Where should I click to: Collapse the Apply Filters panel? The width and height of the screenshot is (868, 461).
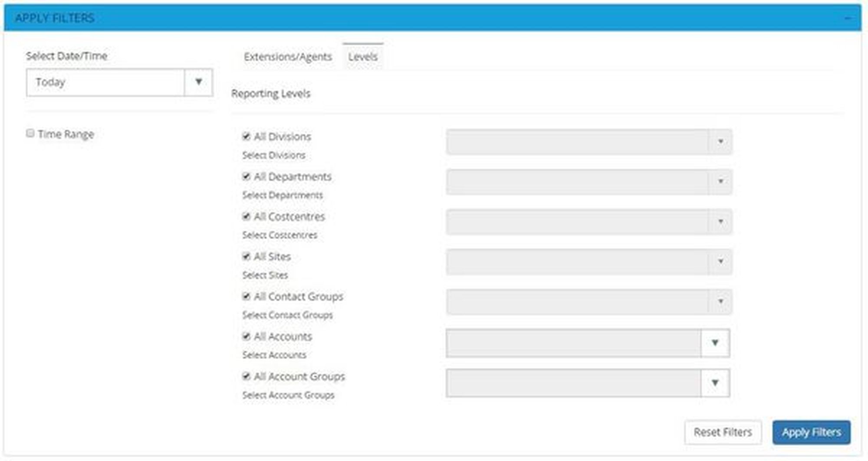click(847, 18)
